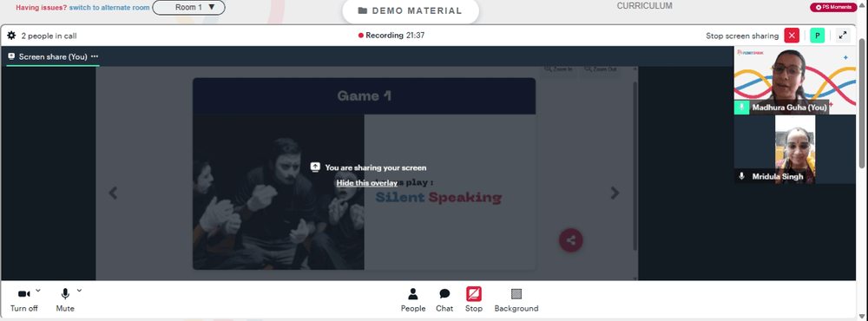Click Zoom In on shared slide
This screenshot has width=868, height=321.
(x=559, y=69)
